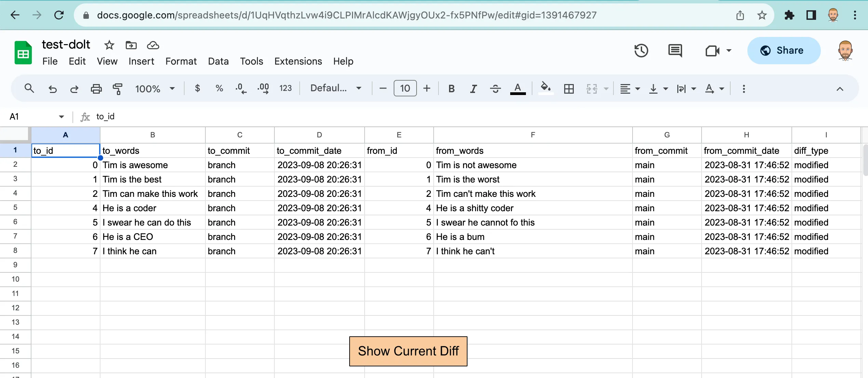Click the print icon
868x378 pixels.
(x=96, y=89)
